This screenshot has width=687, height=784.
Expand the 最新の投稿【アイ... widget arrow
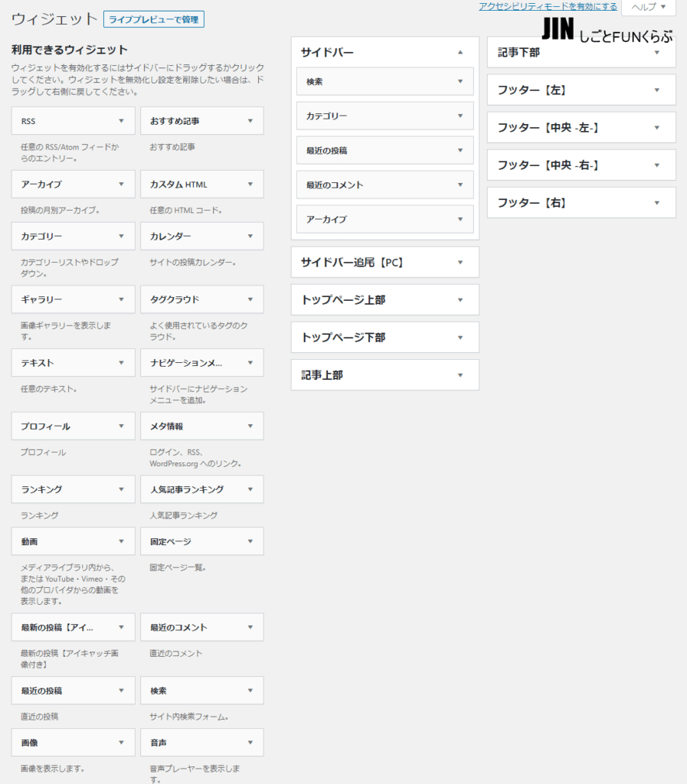pos(121,627)
